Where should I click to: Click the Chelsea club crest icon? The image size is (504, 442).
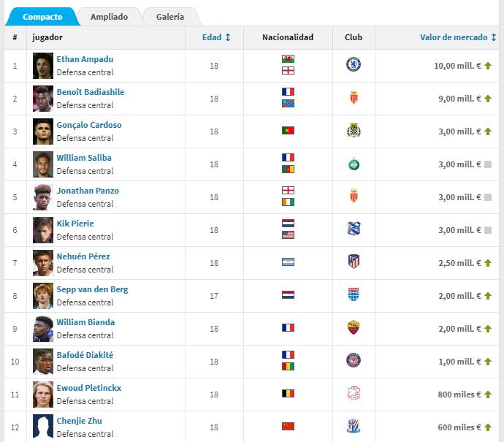(354, 65)
